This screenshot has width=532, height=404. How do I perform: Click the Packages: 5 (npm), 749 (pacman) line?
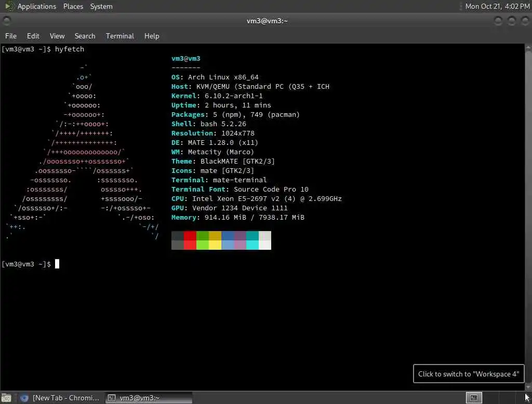236,115
